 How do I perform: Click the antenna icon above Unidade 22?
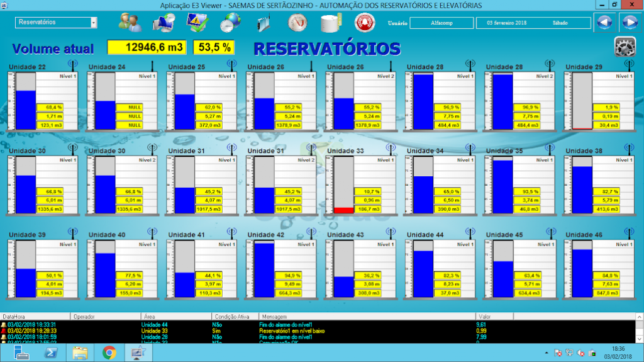click(x=72, y=65)
